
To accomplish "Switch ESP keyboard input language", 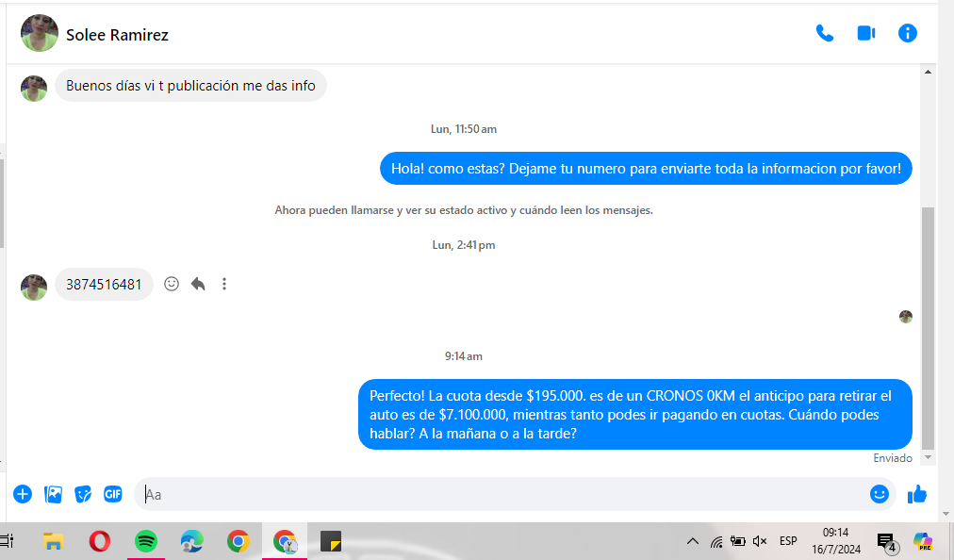I will pos(788,541).
